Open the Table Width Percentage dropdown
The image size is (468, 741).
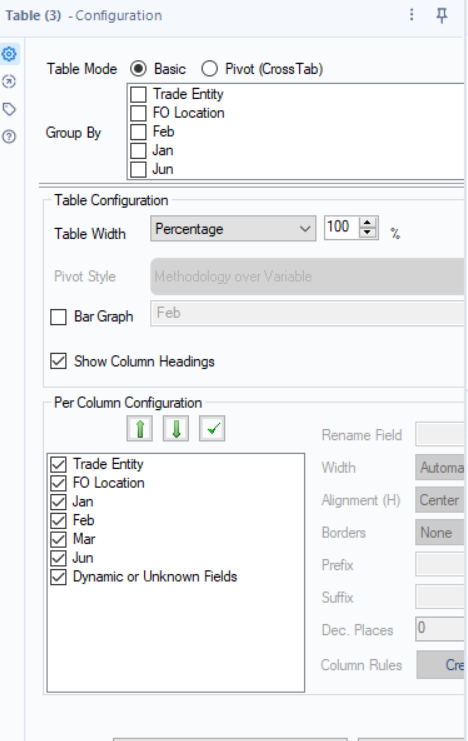233,229
